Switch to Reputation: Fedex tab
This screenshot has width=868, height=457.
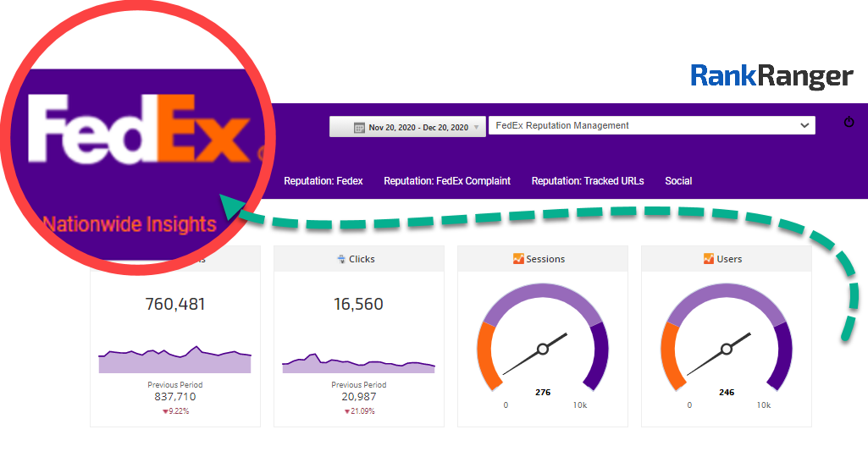coord(323,181)
